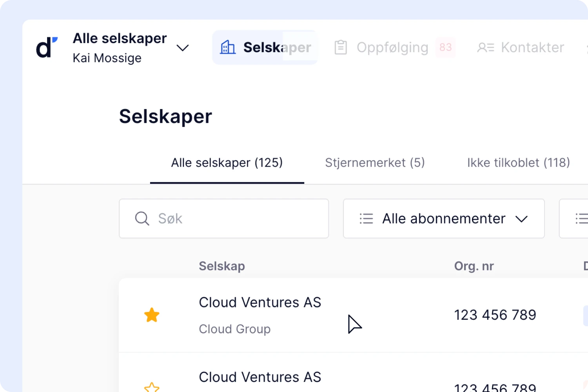Click the list icon in Alle abonnementer

click(x=366, y=218)
